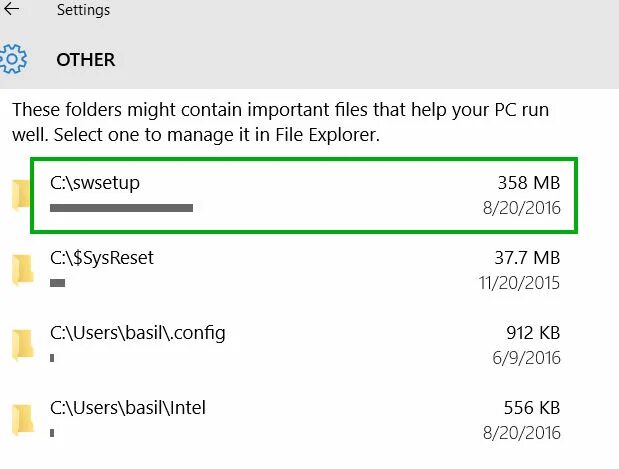Select the C:\Users\basil\.config folder
Viewport: 619px width, 469px height.
138,333
